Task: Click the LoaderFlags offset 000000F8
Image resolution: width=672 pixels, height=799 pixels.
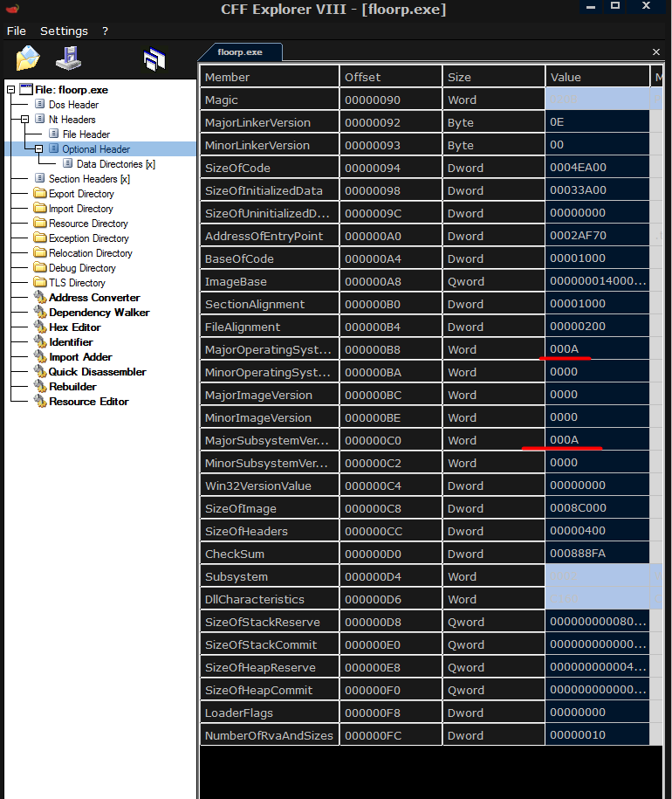Action: pos(391,713)
